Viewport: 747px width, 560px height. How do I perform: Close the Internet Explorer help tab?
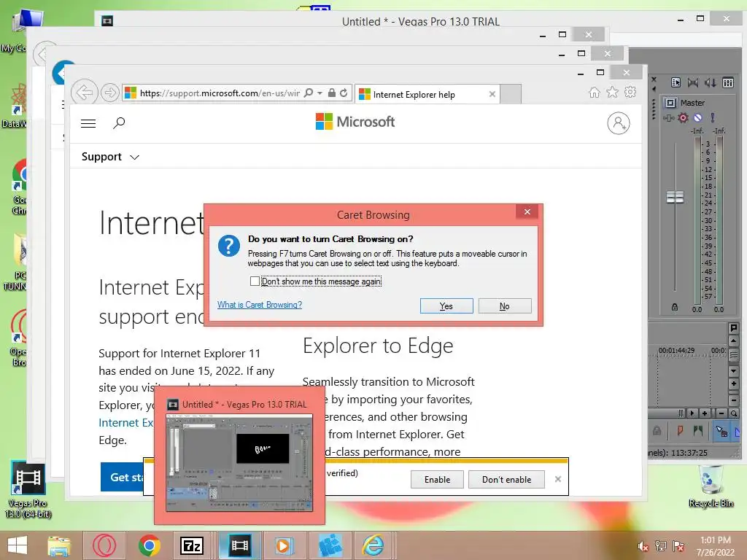click(492, 94)
